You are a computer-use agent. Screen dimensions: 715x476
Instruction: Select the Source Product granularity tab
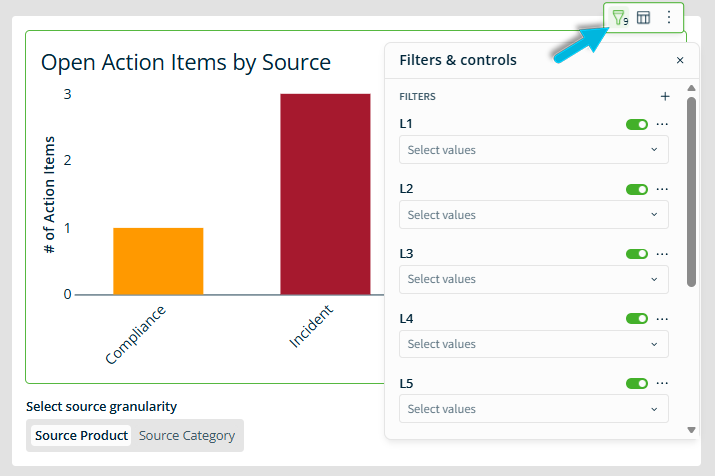[81, 436]
